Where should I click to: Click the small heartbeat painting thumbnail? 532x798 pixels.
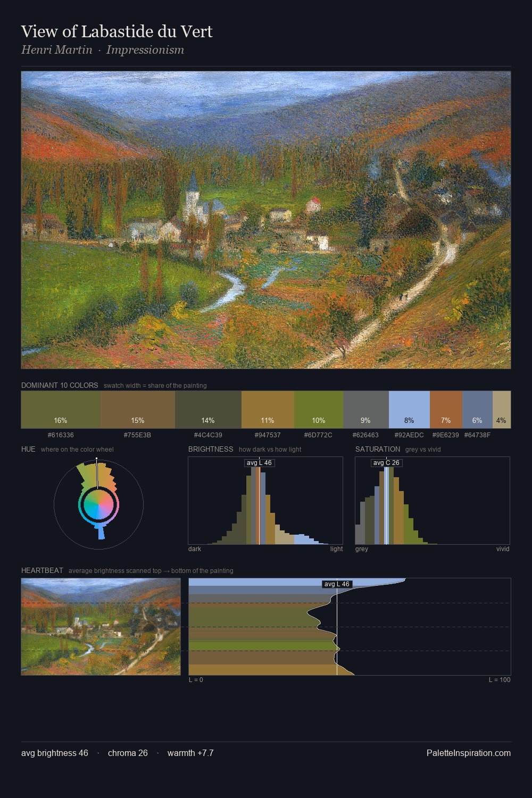[x=101, y=627]
